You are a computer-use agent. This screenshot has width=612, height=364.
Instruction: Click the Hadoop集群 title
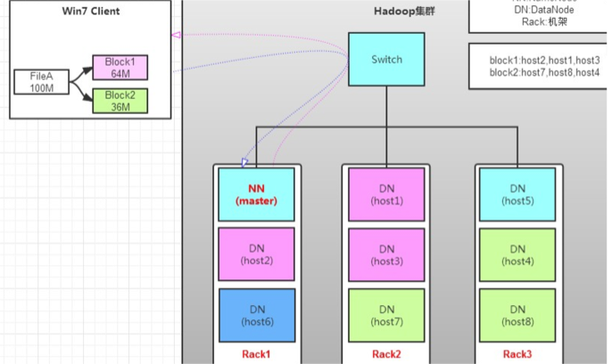pos(404,11)
